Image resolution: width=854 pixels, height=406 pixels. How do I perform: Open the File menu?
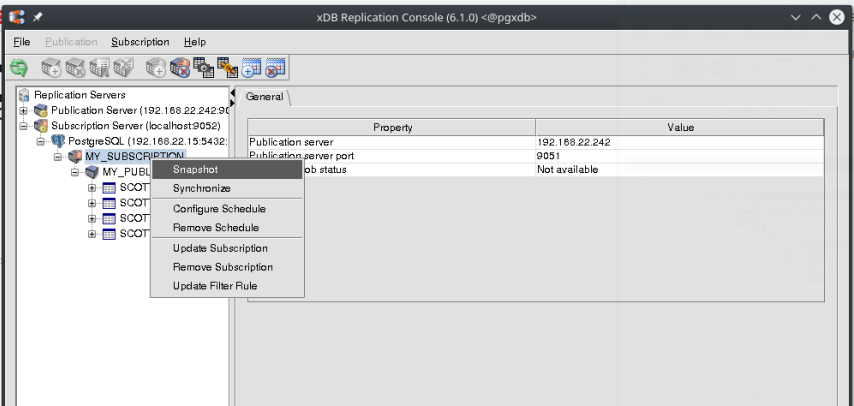[22, 42]
